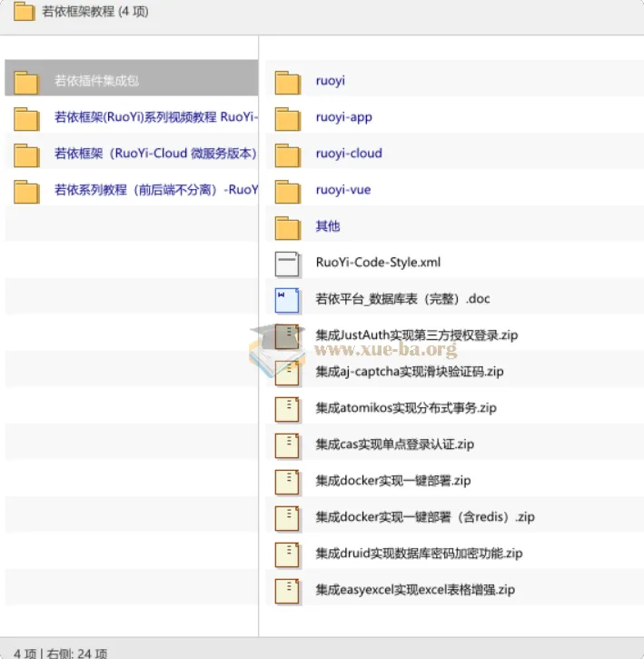This screenshot has width=644, height=659.
Task: Click the 若依框架教程 header folder icon
Action: (24, 11)
